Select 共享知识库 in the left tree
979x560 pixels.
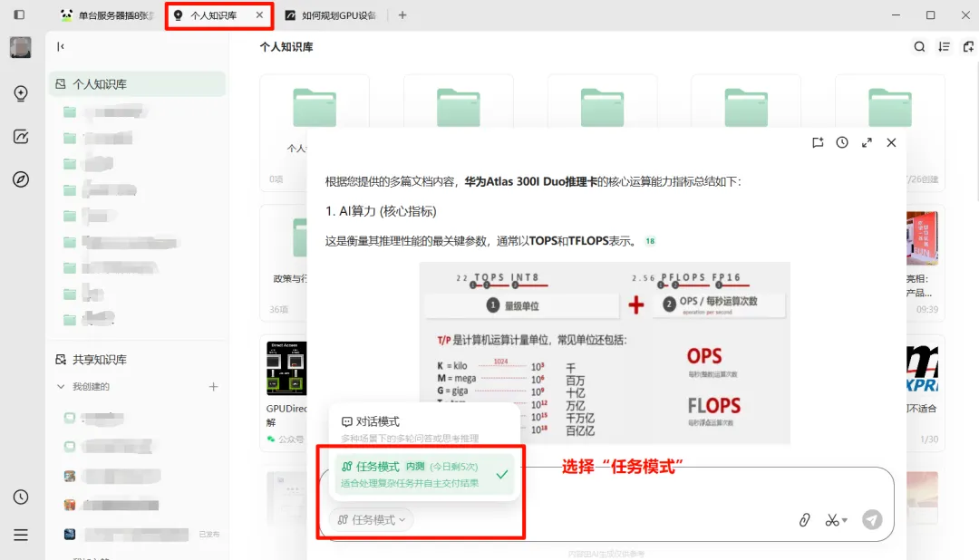click(100, 360)
